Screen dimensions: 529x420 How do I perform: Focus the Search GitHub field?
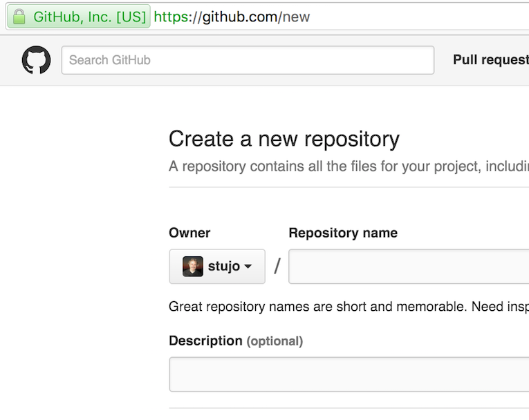pyautogui.click(x=248, y=60)
